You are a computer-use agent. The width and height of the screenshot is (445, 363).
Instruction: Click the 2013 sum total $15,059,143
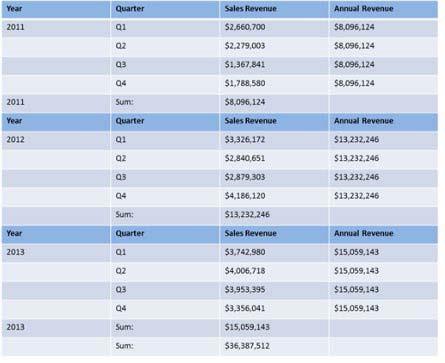click(x=247, y=327)
